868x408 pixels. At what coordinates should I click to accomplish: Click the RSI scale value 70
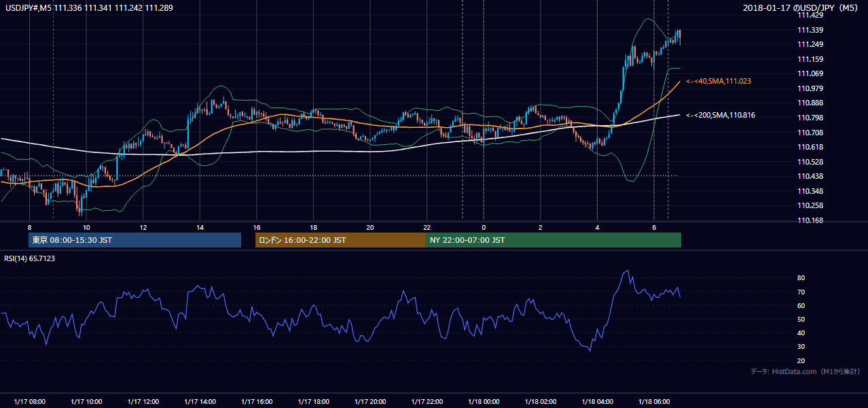click(801, 292)
